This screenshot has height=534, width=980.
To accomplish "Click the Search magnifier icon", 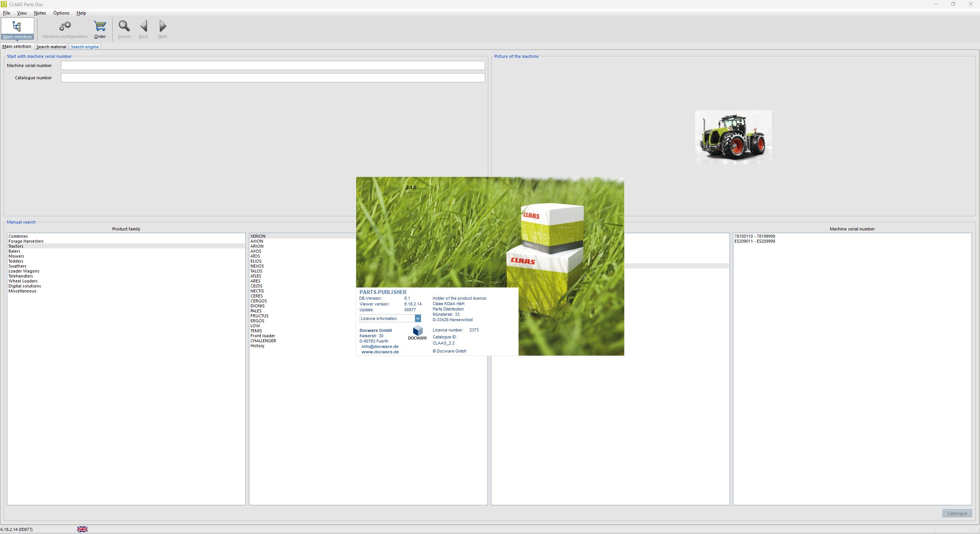I will [x=124, y=26].
